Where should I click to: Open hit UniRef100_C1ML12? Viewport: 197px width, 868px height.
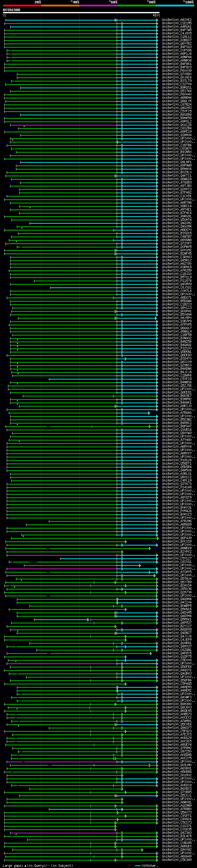[x=176, y=37]
